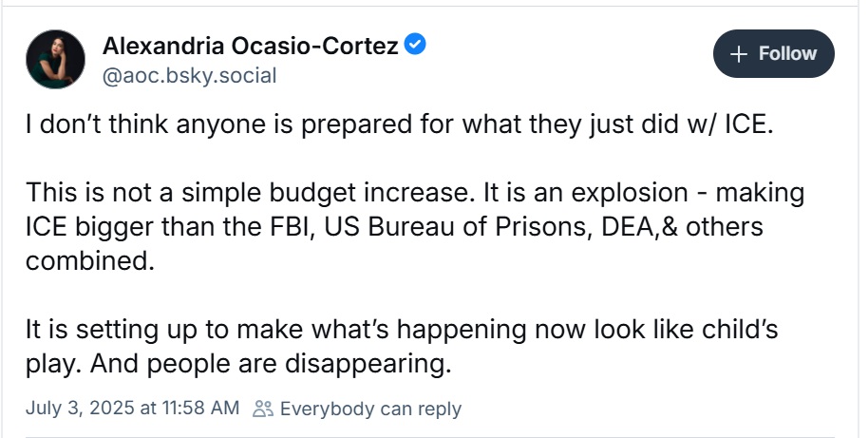This screenshot has height=438, width=868.
Task: Click the word 'combined.' in the post
Action: (89, 261)
